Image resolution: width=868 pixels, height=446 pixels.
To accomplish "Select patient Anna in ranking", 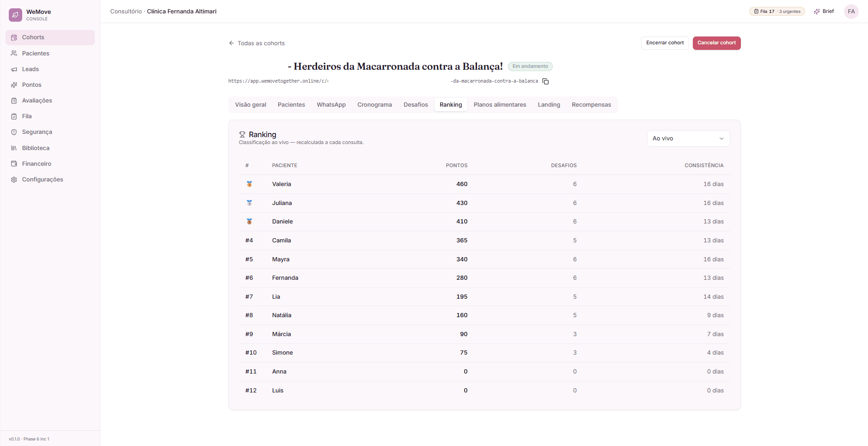I will (279, 372).
